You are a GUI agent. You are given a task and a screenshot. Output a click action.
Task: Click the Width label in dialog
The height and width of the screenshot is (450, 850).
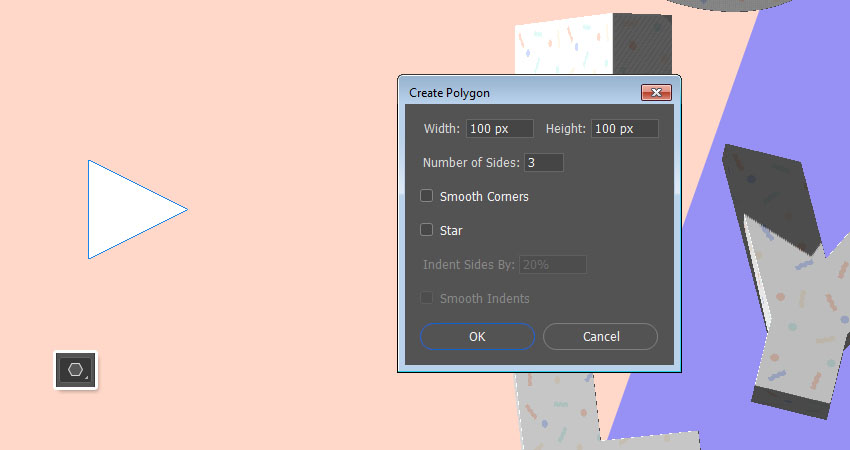coord(441,129)
